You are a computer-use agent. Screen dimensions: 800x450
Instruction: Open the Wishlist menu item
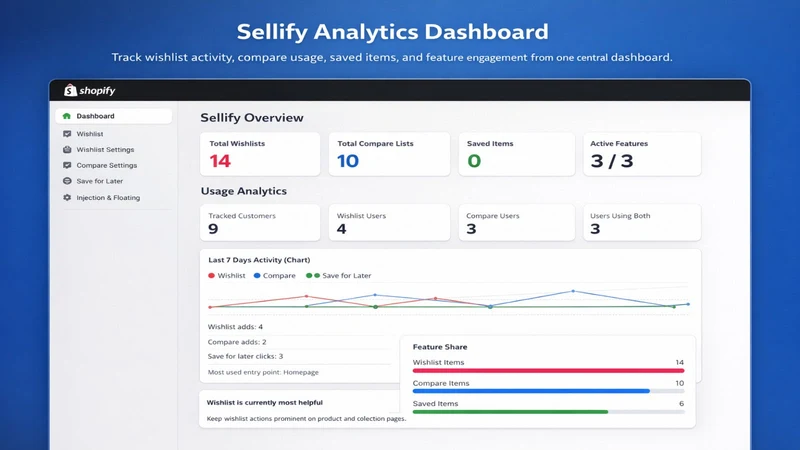pyautogui.click(x=90, y=134)
